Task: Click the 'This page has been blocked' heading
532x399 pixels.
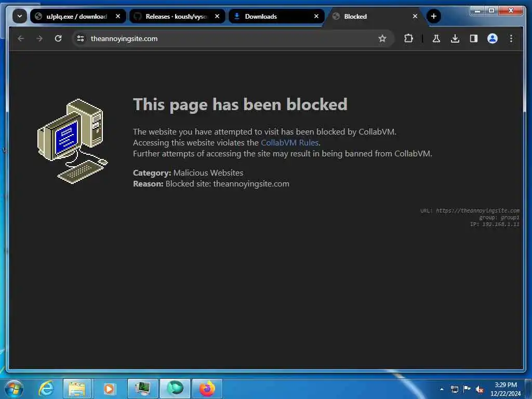Action: 240,104
